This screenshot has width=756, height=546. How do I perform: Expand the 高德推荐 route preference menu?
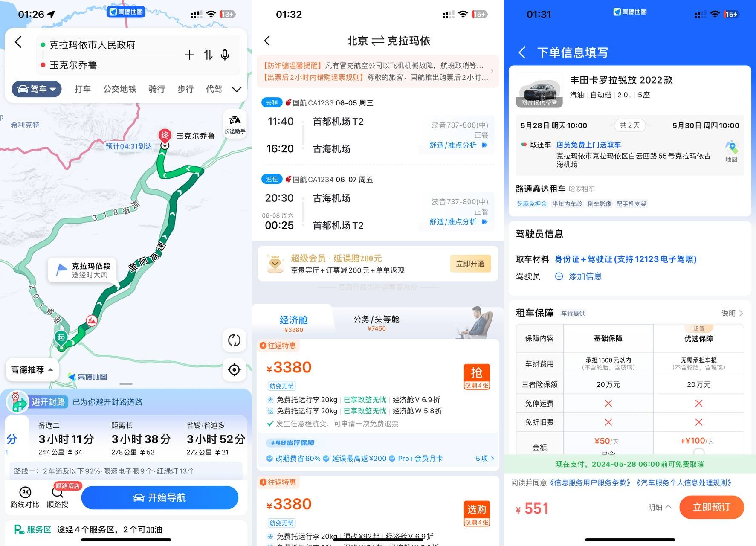[32, 370]
